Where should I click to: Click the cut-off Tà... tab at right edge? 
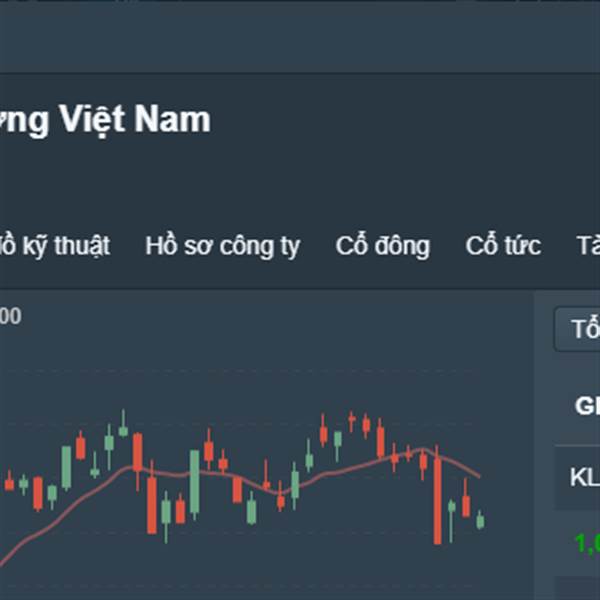click(588, 246)
